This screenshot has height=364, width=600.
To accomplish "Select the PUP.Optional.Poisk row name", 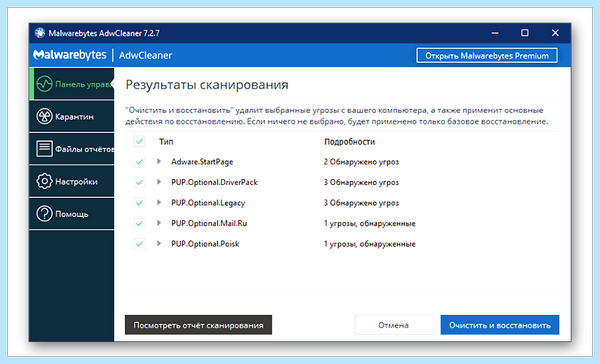I will [205, 244].
